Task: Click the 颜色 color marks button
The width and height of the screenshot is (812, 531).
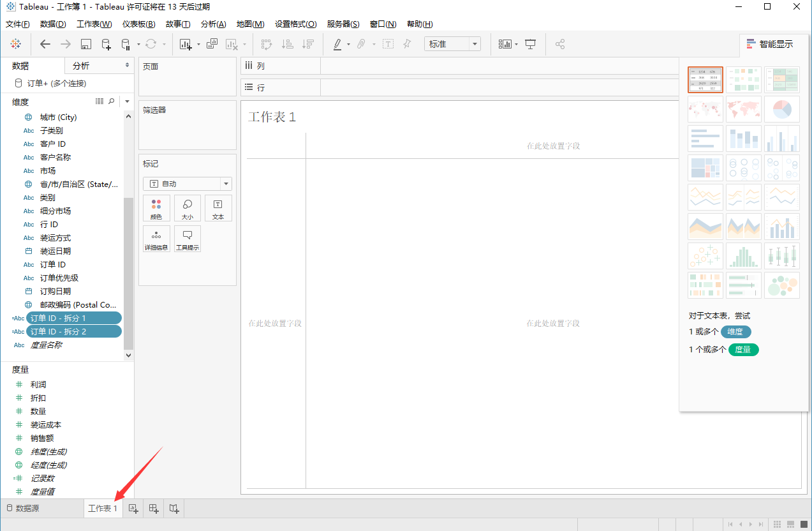Action: click(156, 208)
